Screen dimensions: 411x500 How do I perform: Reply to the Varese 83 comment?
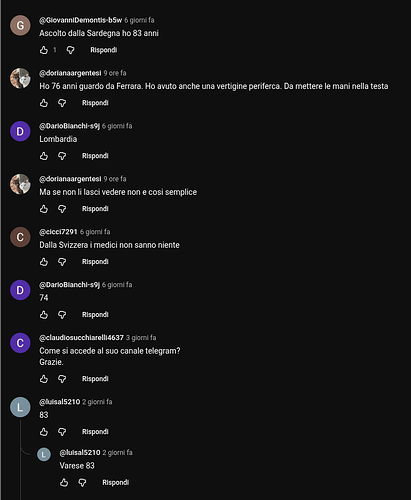[116, 482]
